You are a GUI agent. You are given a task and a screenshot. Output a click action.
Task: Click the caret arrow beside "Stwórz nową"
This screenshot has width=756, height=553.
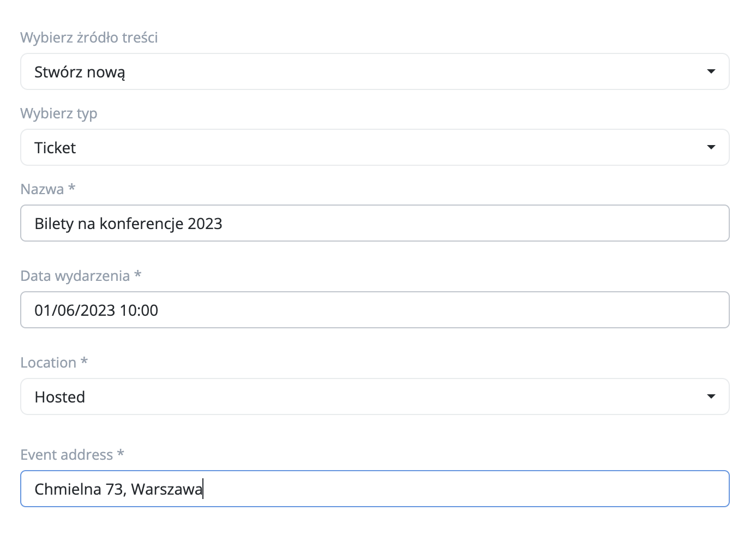pos(711,71)
